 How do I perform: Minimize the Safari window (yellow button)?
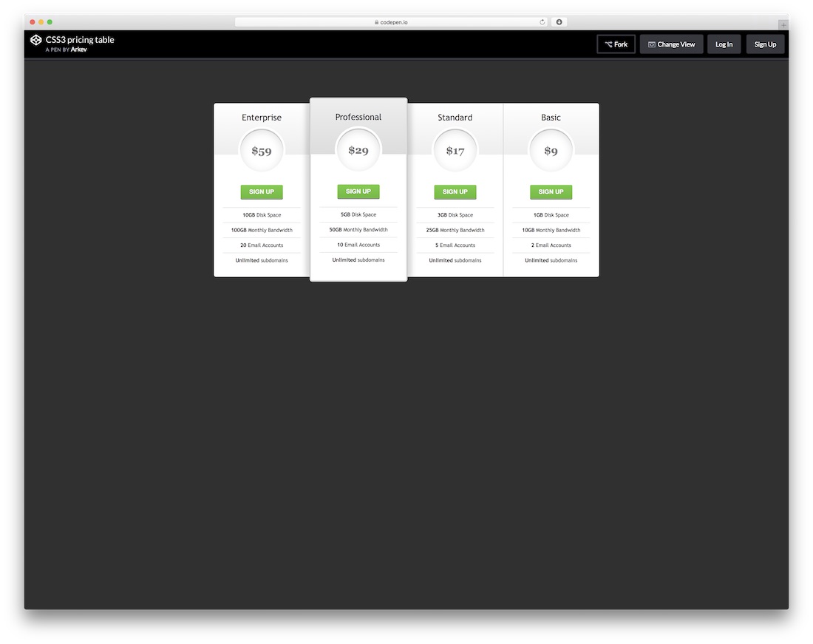pos(41,21)
